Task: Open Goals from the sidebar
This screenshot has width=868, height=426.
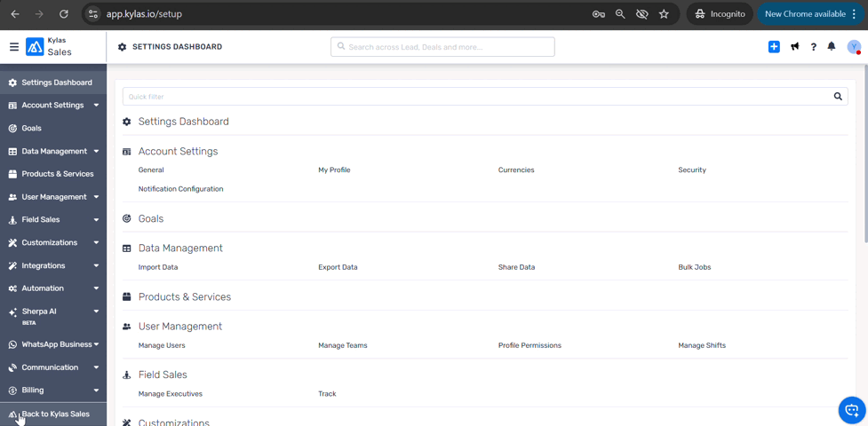Action: tap(53, 128)
